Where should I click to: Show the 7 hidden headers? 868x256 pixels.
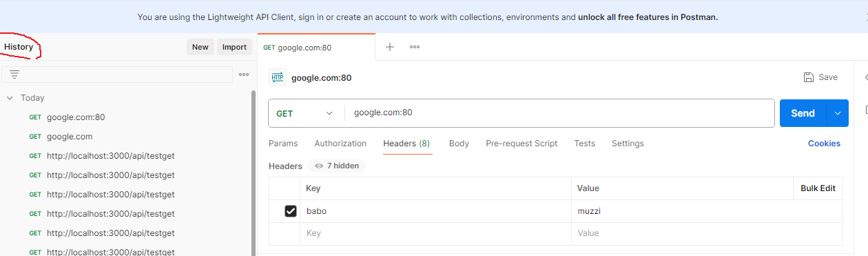coord(337,166)
